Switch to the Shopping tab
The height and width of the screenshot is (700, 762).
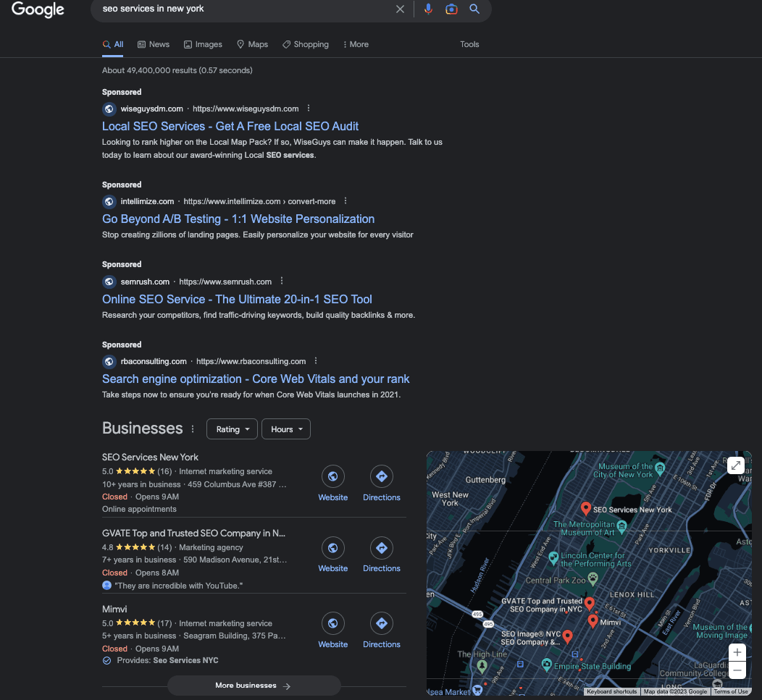pyautogui.click(x=306, y=44)
